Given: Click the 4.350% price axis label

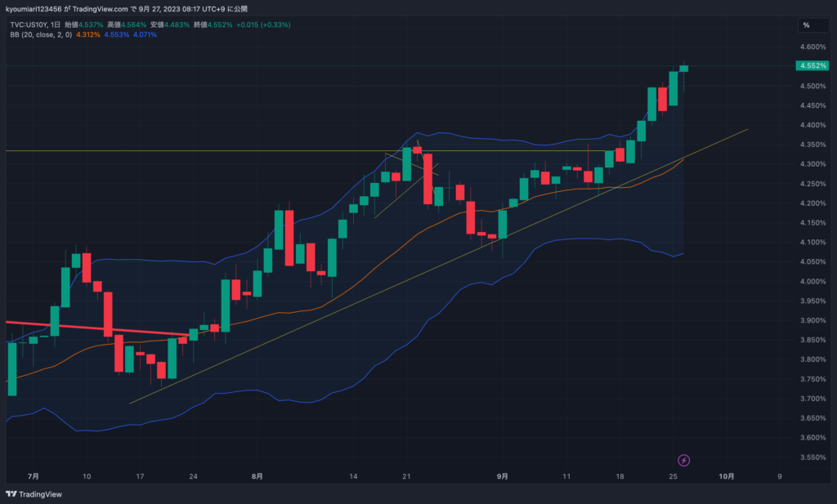Looking at the screenshot, I should (812, 145).
